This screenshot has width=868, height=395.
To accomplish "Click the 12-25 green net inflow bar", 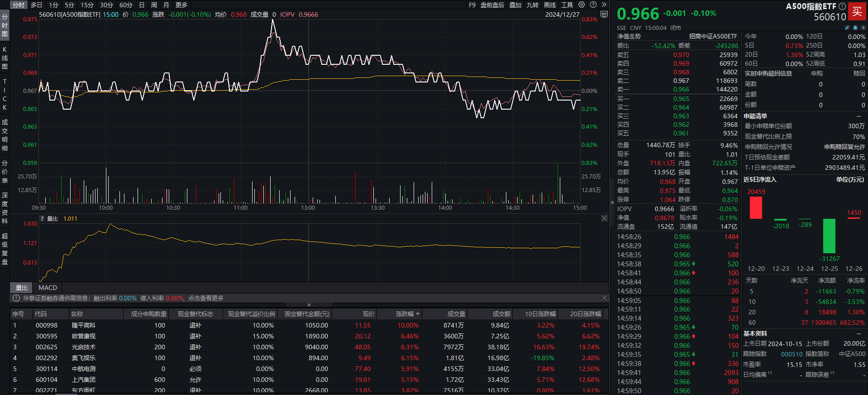I will (x=829, y=236).
